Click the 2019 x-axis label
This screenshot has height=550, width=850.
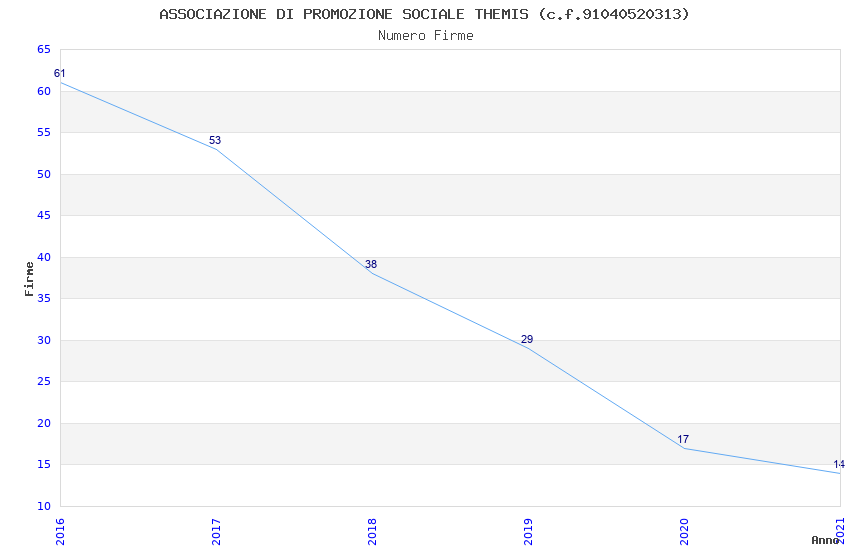pos(529,532)
